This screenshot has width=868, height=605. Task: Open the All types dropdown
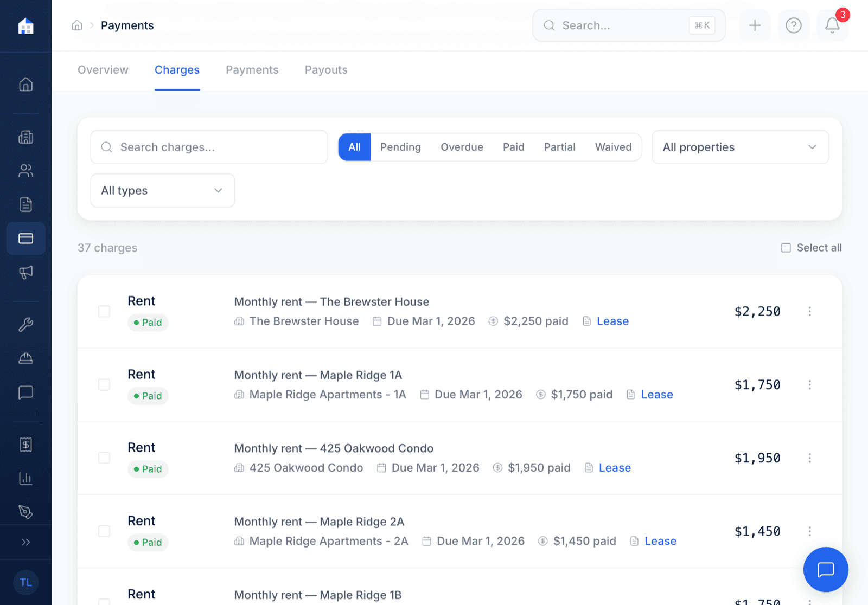(162, 190)
